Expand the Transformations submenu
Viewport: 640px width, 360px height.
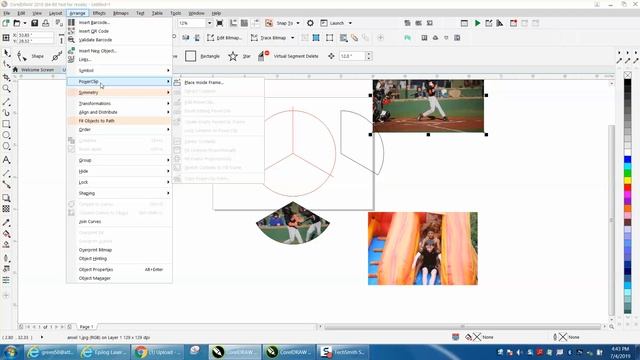[x=119, y=103]
